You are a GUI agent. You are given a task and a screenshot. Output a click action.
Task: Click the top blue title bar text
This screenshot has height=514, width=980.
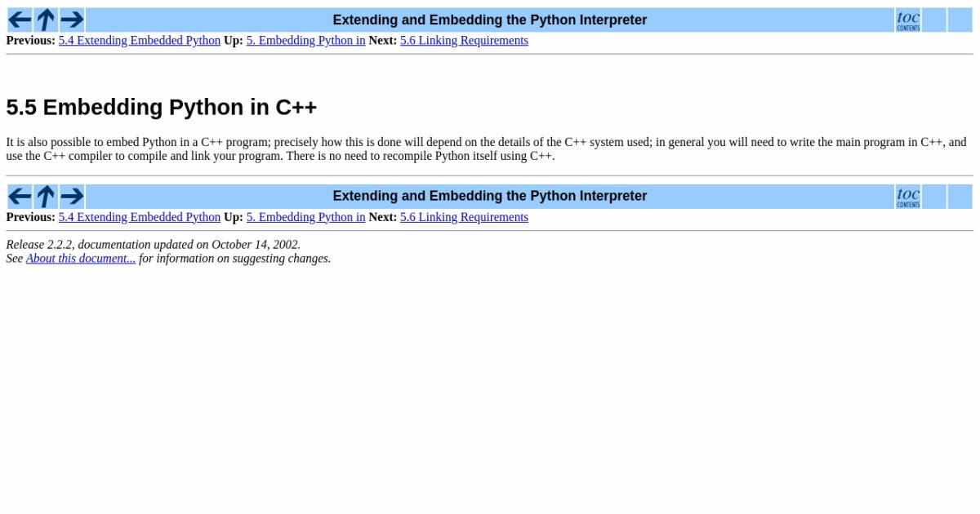(x=490, y=19)
